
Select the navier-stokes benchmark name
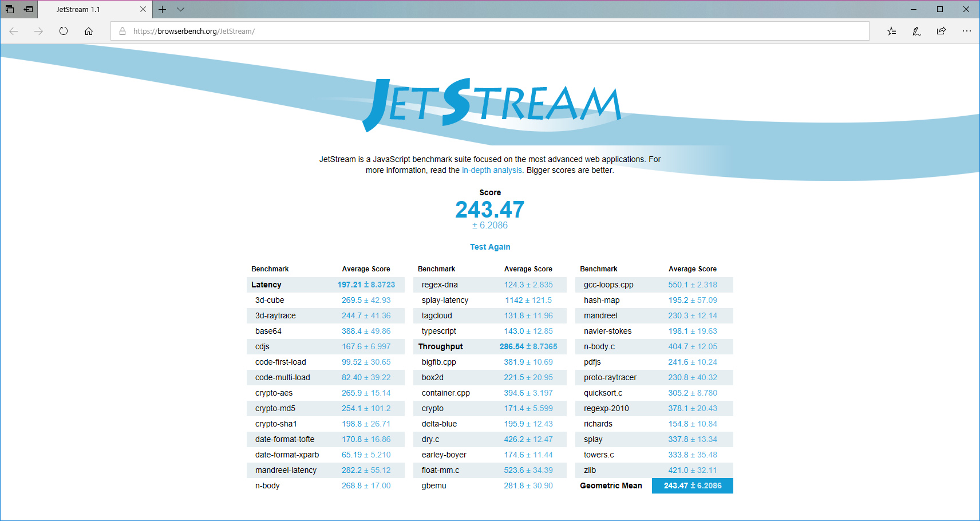[608, 331]
